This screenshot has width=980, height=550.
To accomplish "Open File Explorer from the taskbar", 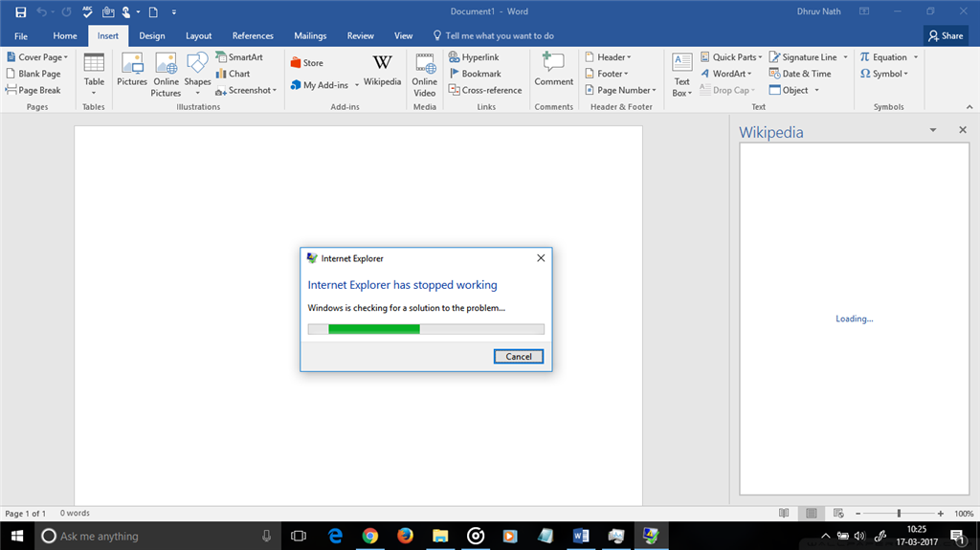I will tap(440, 536).
